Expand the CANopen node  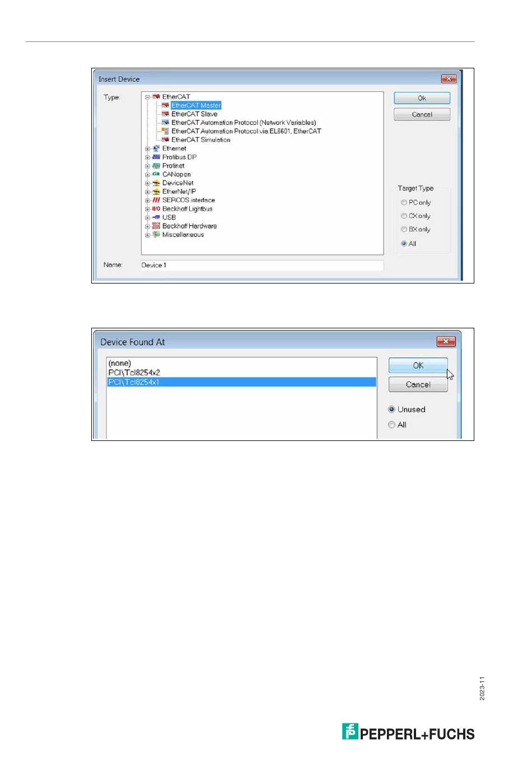(x=147, y=175)
